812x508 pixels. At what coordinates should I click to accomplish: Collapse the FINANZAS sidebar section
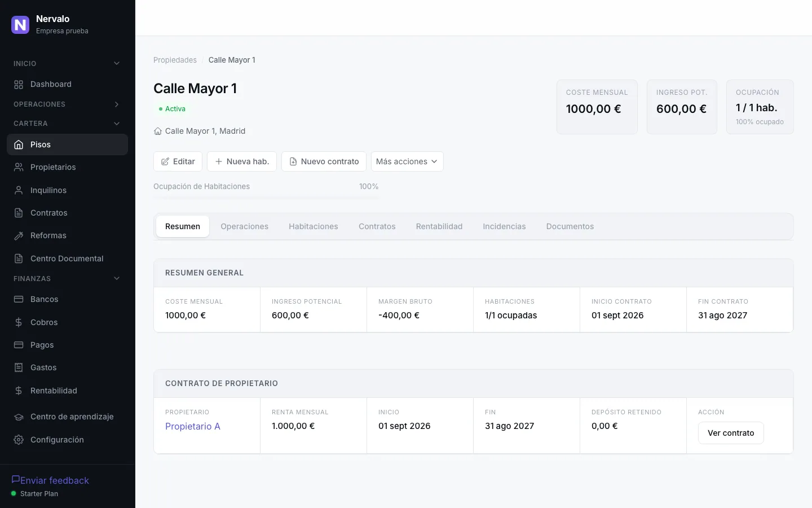(117, 278)
